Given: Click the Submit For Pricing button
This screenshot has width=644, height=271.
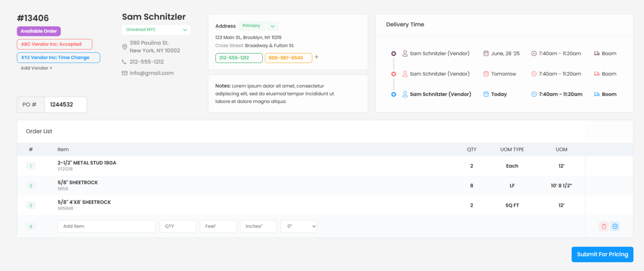Looking at the screenshot, I should pos(602,254).
